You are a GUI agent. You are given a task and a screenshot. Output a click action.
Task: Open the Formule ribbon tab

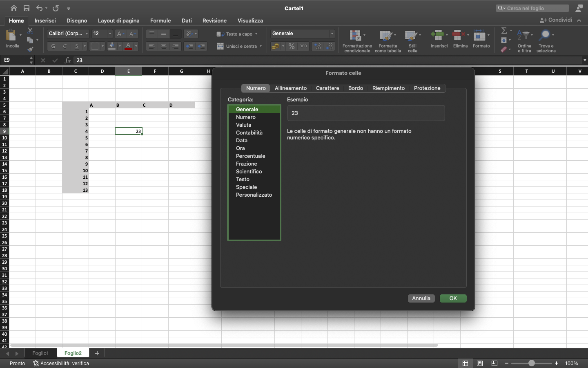click(x=160, y=20)
